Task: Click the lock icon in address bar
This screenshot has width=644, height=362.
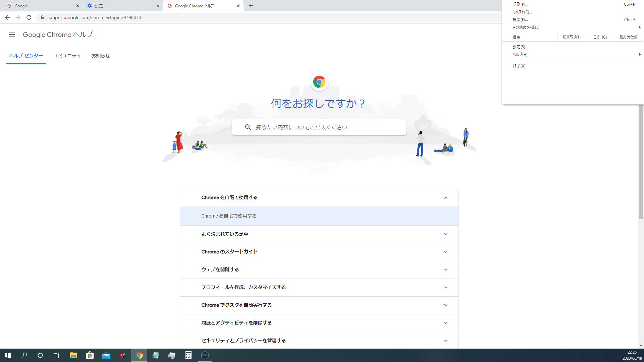Action: click(42, 17)
